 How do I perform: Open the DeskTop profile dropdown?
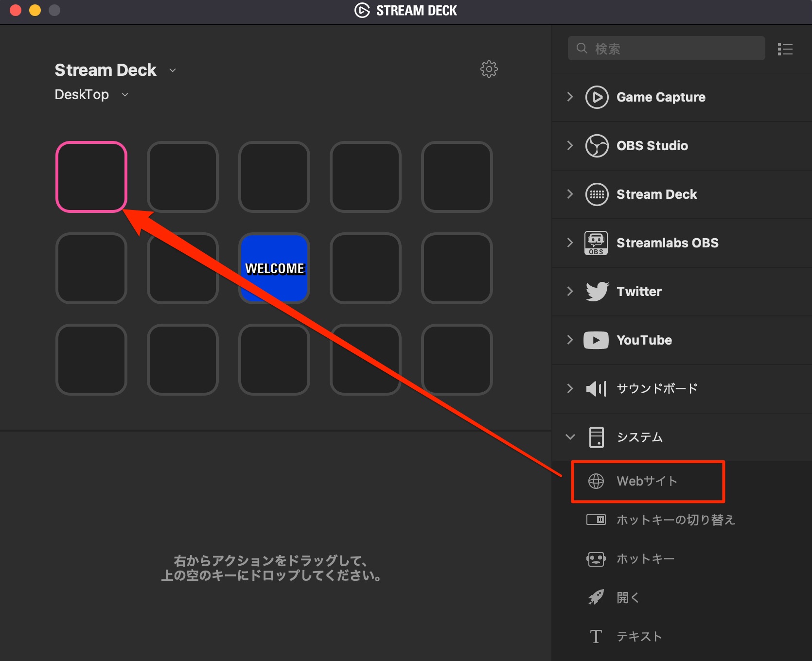pyautogui.click(x=125, y=95)
